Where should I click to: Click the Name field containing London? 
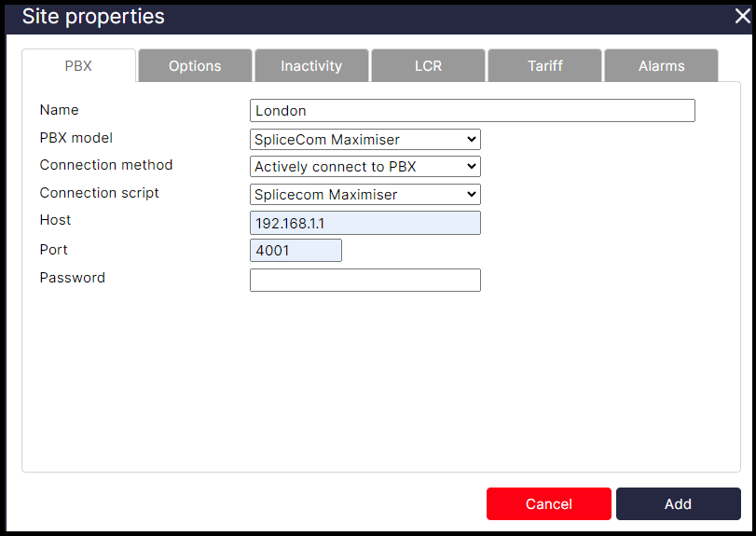[x=472, y=111]
